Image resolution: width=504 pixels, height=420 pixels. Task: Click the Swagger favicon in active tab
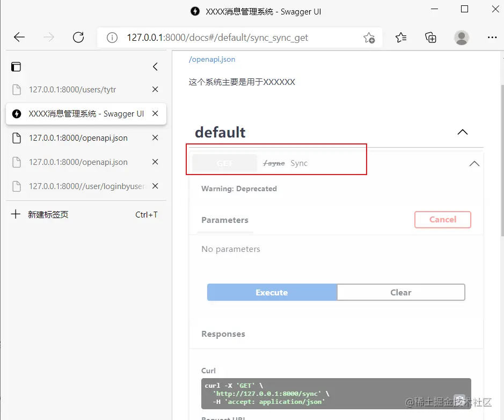tap(17, 113)
